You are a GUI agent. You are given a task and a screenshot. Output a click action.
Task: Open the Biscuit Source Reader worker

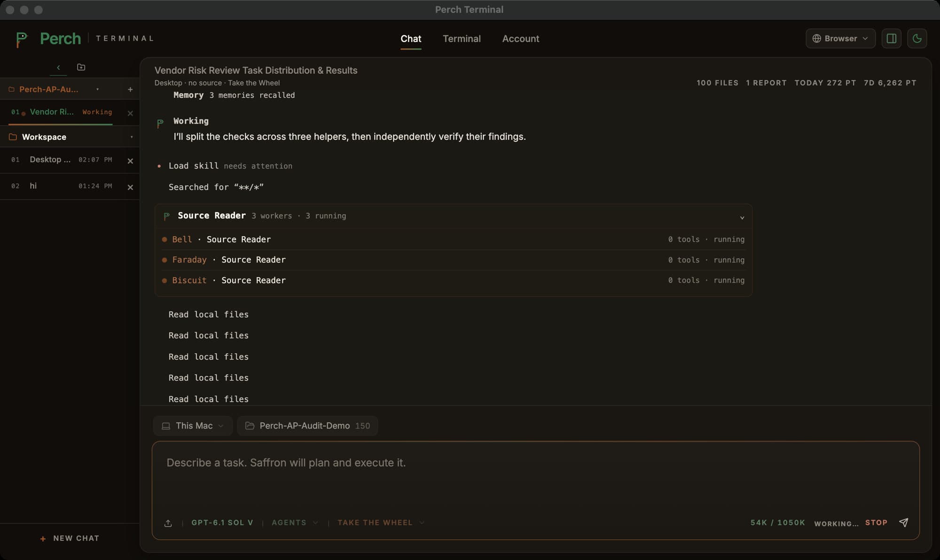coord(453,280)
